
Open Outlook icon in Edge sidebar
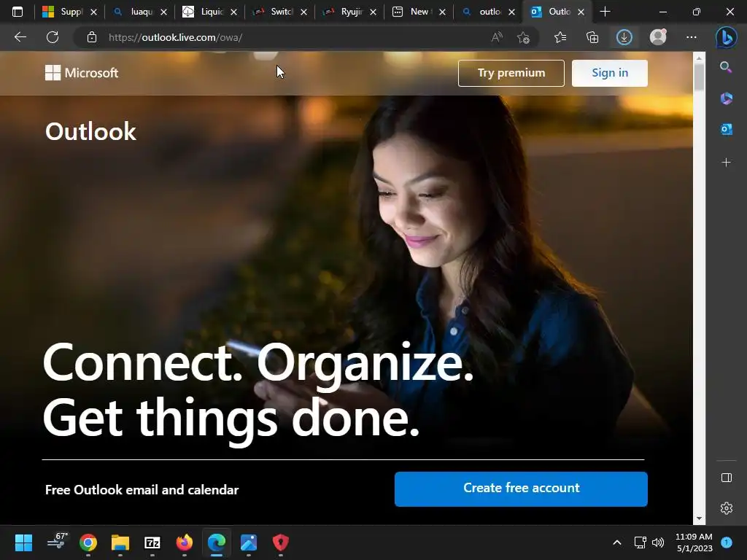pyautogui.click(x=726, y=129)
